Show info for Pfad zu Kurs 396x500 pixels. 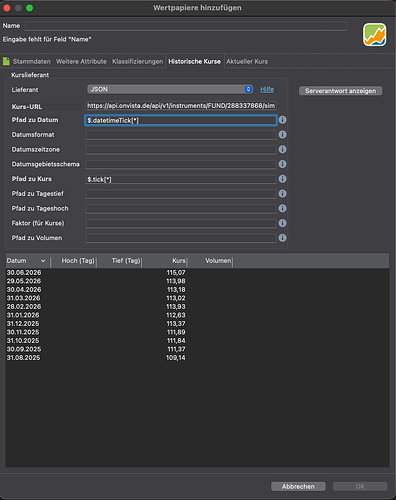click(282, 179)
